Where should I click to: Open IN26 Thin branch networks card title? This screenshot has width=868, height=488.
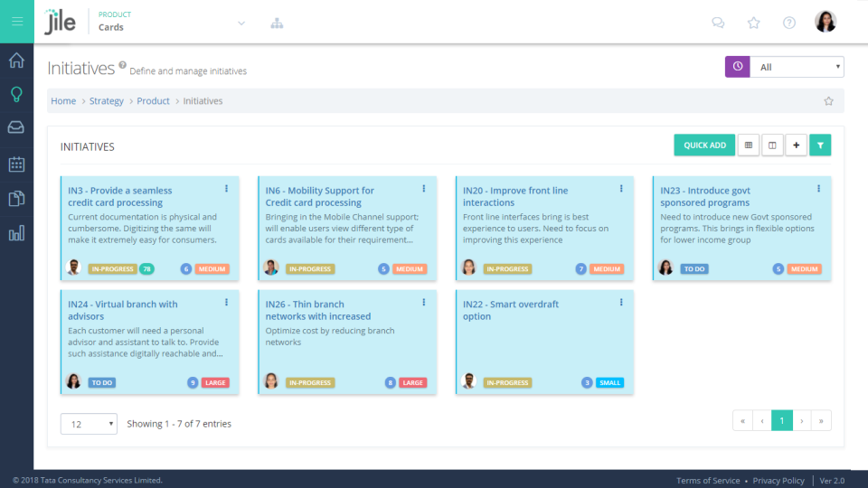tap(317, 310)
